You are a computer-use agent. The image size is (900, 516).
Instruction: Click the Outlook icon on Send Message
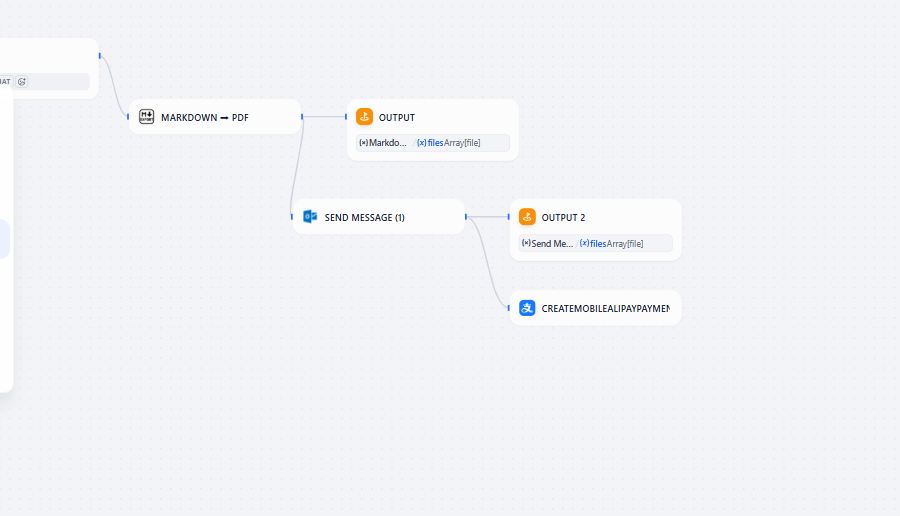pos(310,217)
